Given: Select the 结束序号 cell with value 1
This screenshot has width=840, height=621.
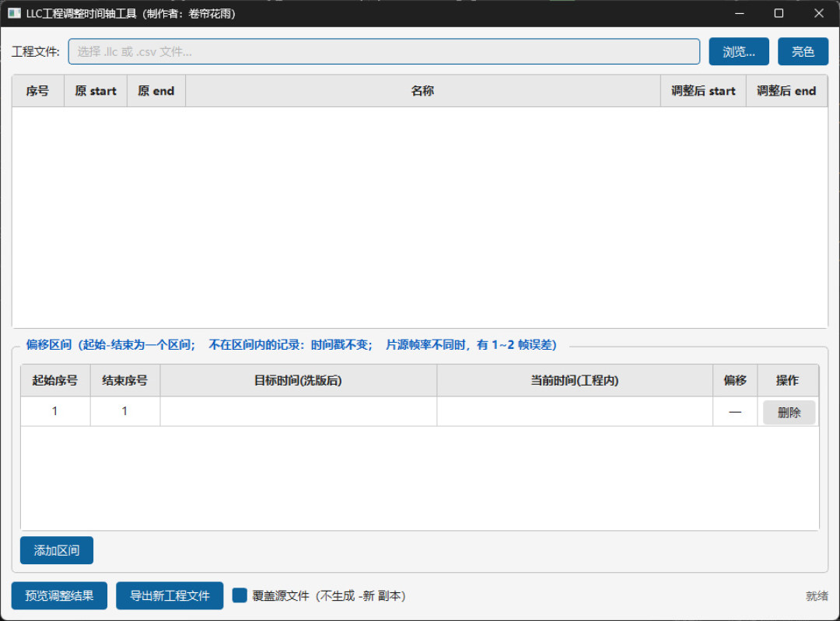Looking at the screenshot, I should [x=124, y=411].
